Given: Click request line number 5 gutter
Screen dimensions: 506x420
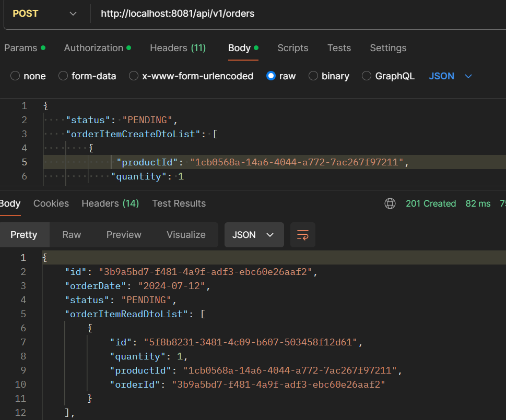Looking at the screenshot, I should coord(24,162).
